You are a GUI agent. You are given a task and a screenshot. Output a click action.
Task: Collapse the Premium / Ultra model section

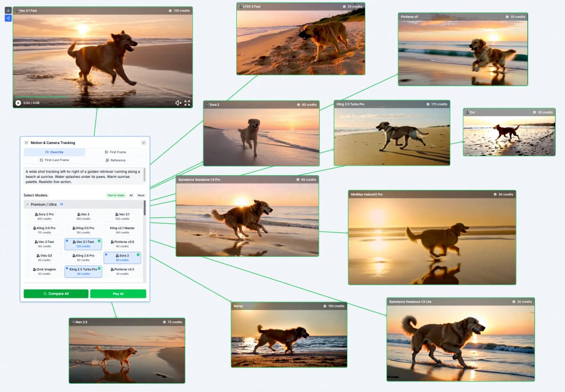click(27, 204)
